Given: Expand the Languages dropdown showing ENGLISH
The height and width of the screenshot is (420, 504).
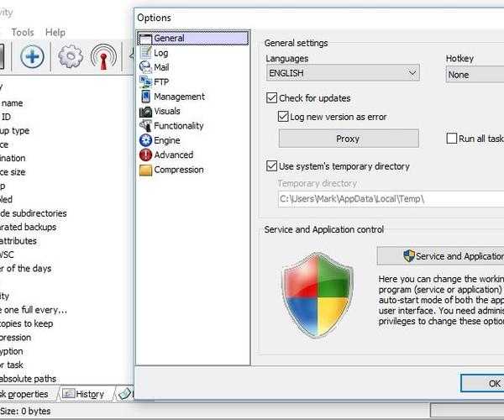Looking at the screenshot, I should pos(342,74).
